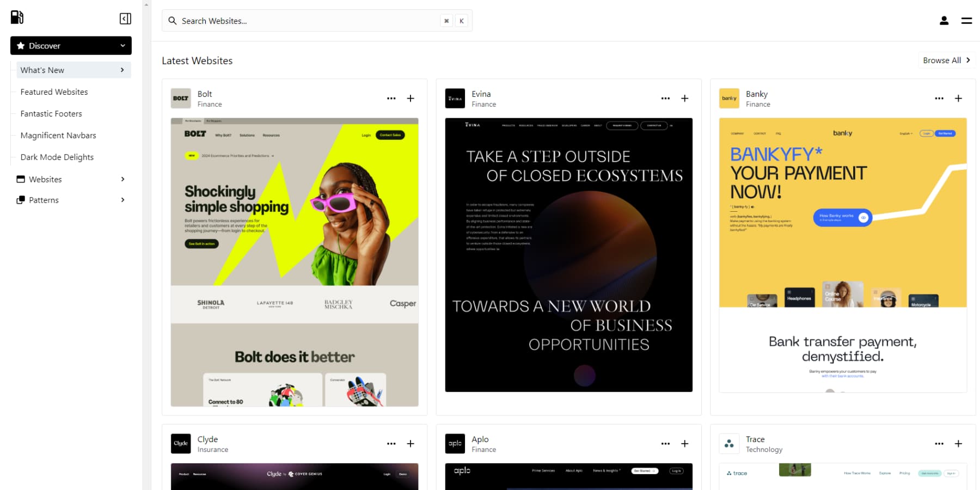Open the Dark Mode Delights category

click(x=57, y=157)
